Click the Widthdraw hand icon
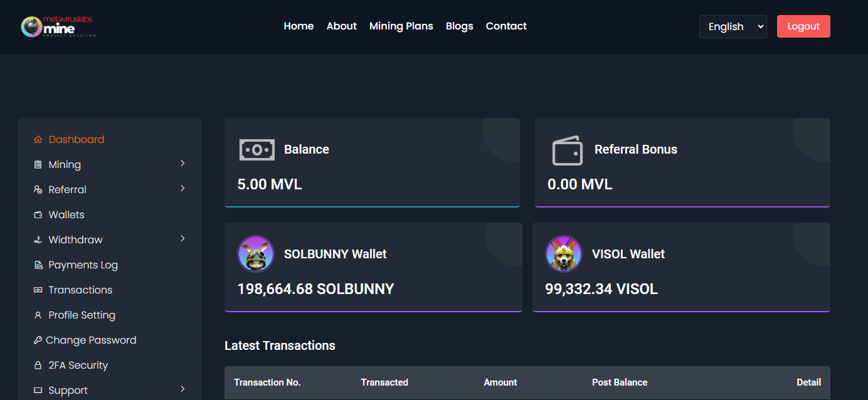 [x=38, y=239]
